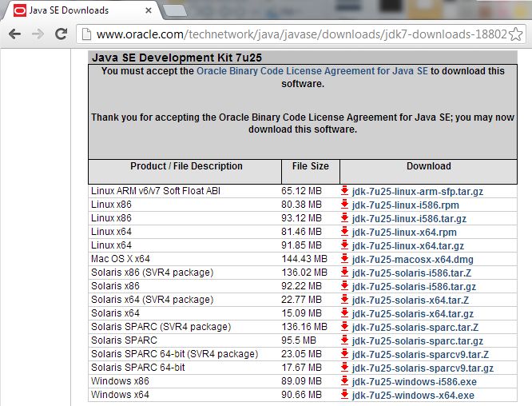Click the '90.66 MB' file size
This screenshot has height=406, width=532.
[301, 395]
